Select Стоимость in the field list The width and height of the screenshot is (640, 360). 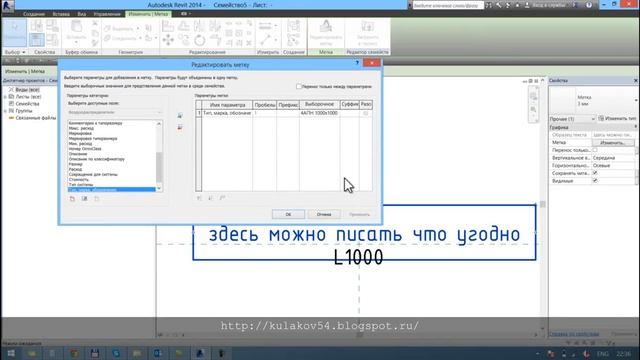point(79,179)
